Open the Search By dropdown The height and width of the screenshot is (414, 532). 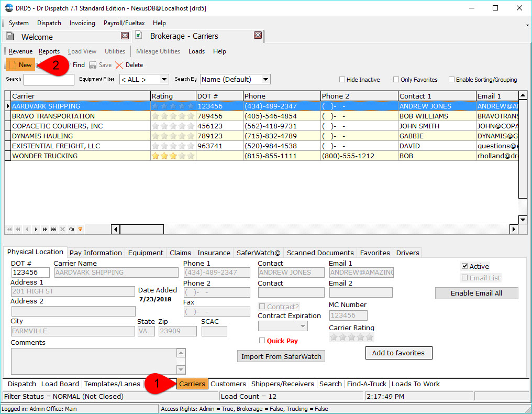pos(265,79)
